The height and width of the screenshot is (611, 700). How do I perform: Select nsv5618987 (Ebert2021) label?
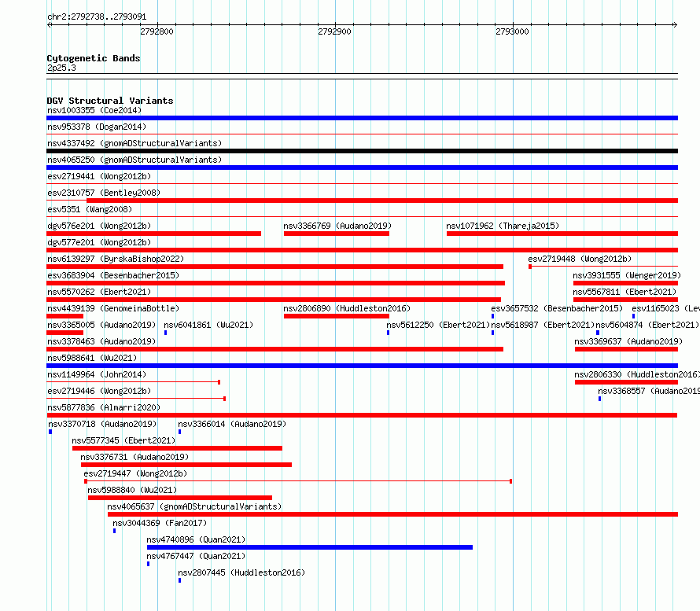pos(543,325)
